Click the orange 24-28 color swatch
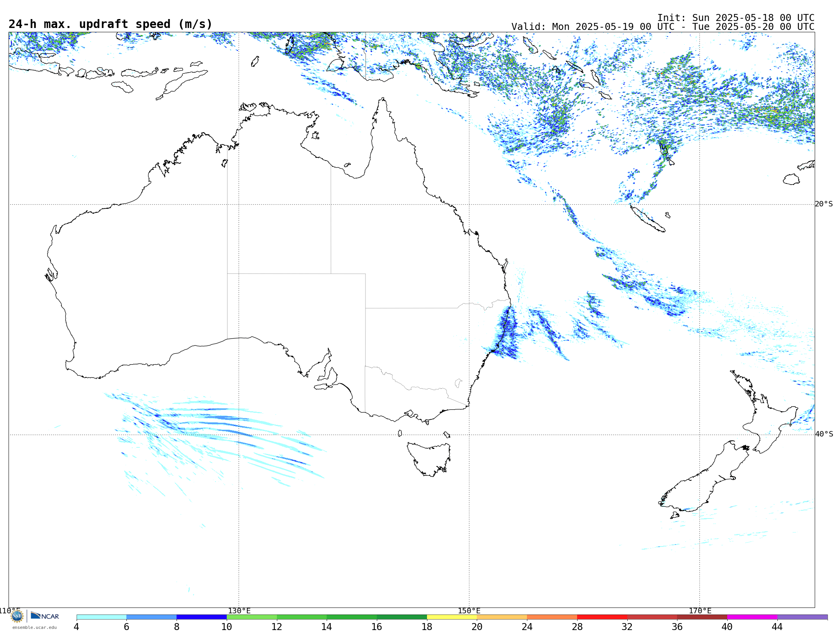Screen dimensions: 840x632 [x=552, y=617]
